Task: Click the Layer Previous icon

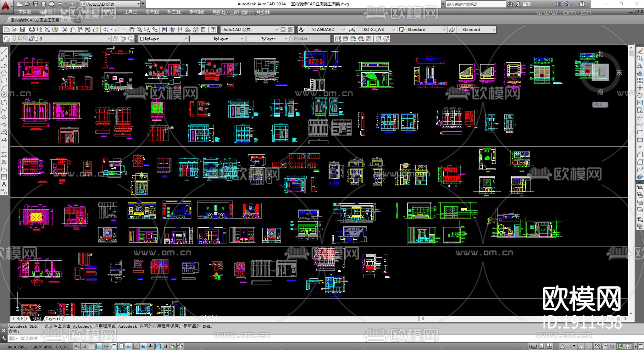Action: (123, 39)
